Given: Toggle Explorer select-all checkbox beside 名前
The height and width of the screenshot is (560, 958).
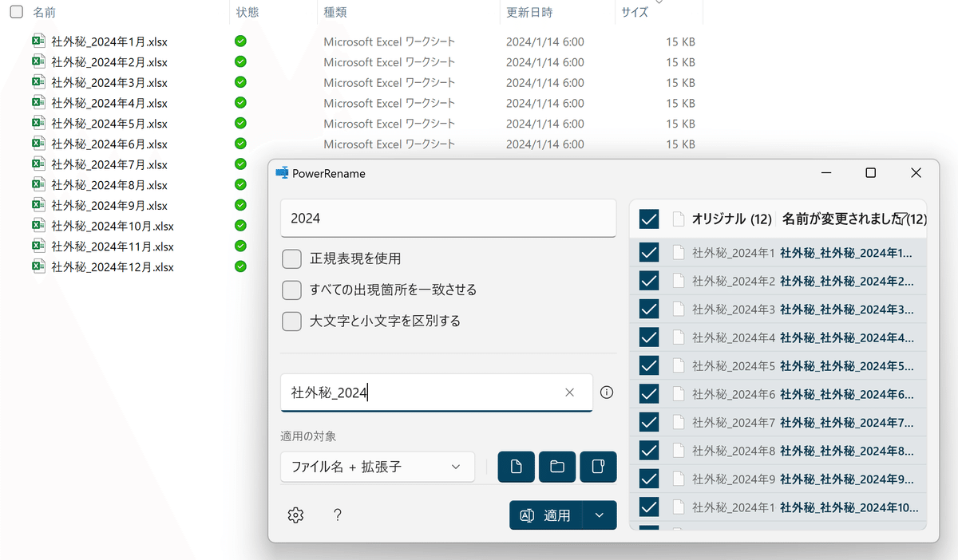Looking at the screenshot, I should coord(16,13).
